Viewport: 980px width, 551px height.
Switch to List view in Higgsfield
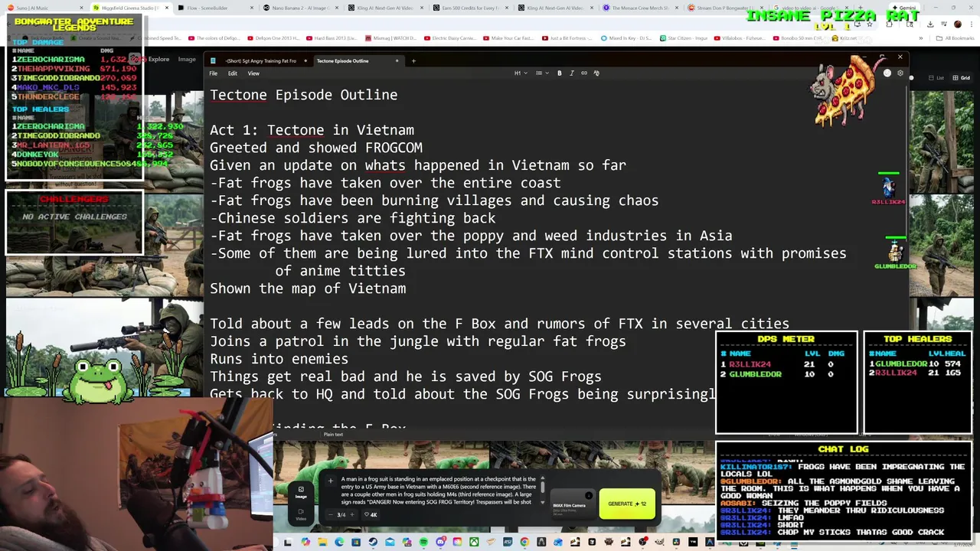(x=936, y=77)
